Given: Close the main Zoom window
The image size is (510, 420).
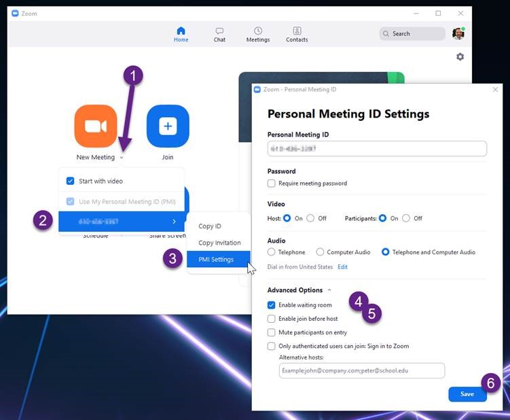Looking at the screenshot, I should (x=460, y=14).
